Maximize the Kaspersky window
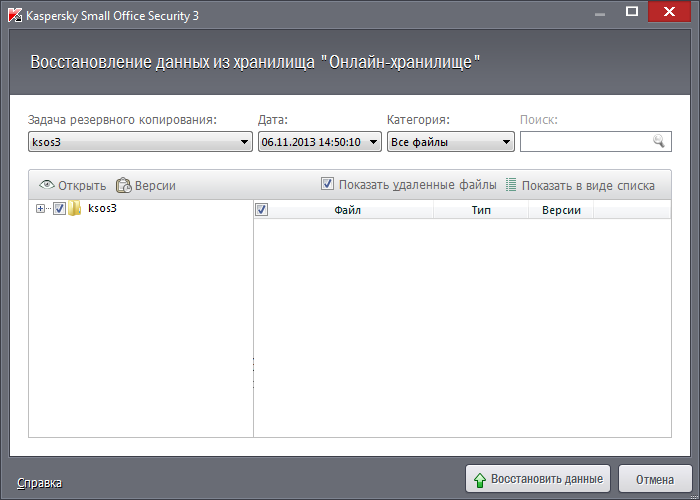Image resolution: width=700 pixels, height=500 pixels. pyautogui.click(x=632, y=12)
